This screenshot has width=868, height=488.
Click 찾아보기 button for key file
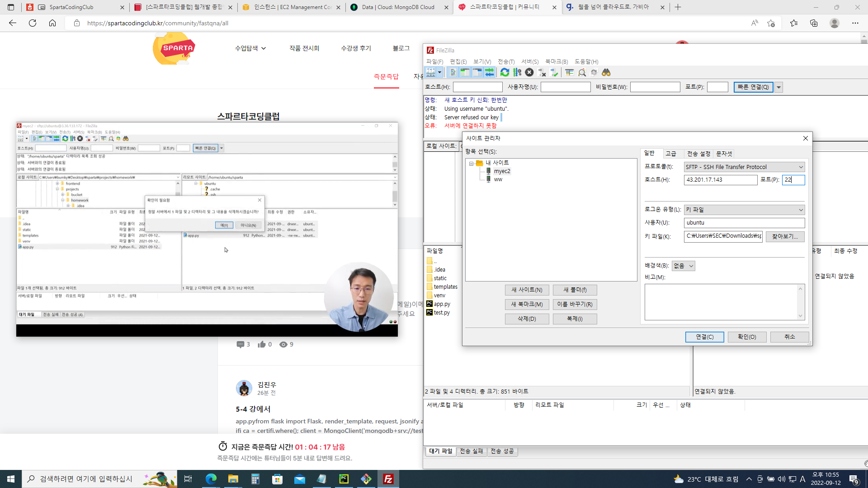pyautogui.click(x=785, y=237)
